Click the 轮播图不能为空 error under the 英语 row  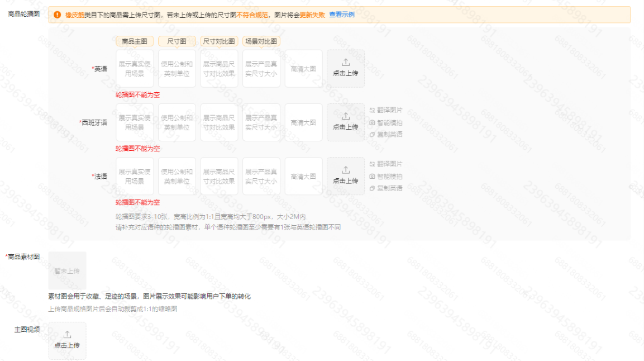click(137, 95)
